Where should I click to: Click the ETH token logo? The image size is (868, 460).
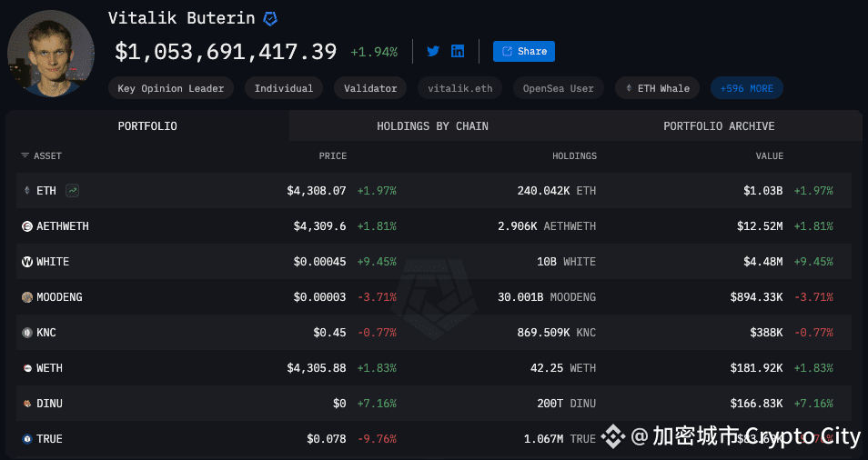click(x=26, y=191)
